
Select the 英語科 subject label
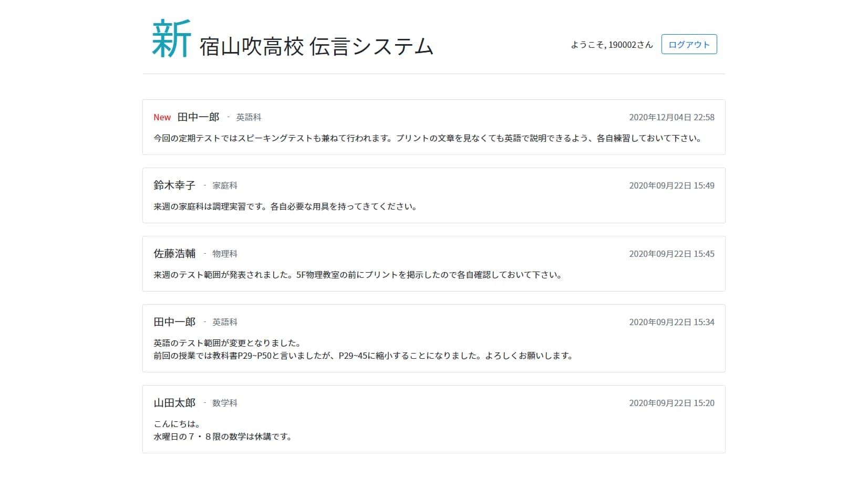(x=248, y=117)
